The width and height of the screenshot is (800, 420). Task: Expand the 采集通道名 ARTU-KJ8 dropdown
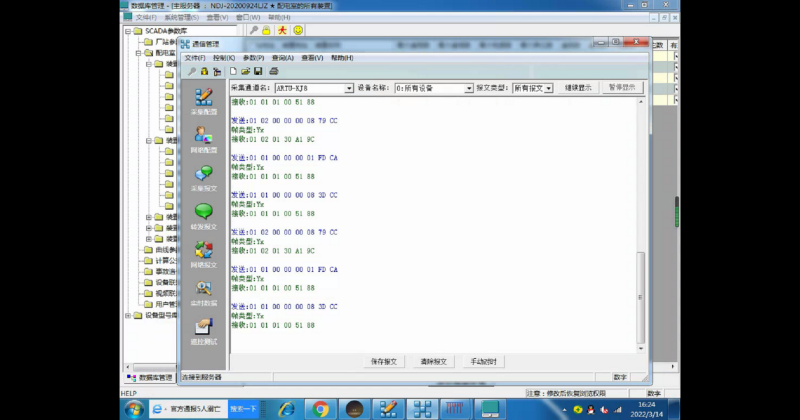[348, 88]
